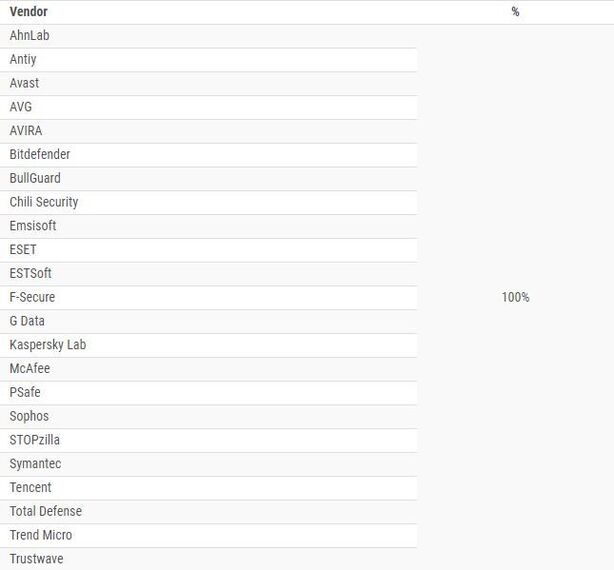Screen dimensions: 614x570
Task: Select the AhnLab vendor row
Action: point(29,36)
